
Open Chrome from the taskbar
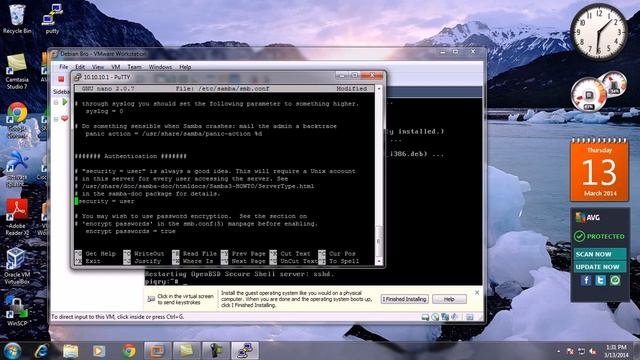(129, 351)
